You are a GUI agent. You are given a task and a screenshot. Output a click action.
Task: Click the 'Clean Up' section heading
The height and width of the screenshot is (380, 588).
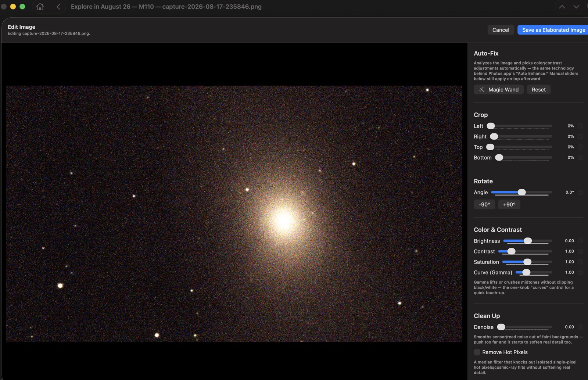coord(487,316)
